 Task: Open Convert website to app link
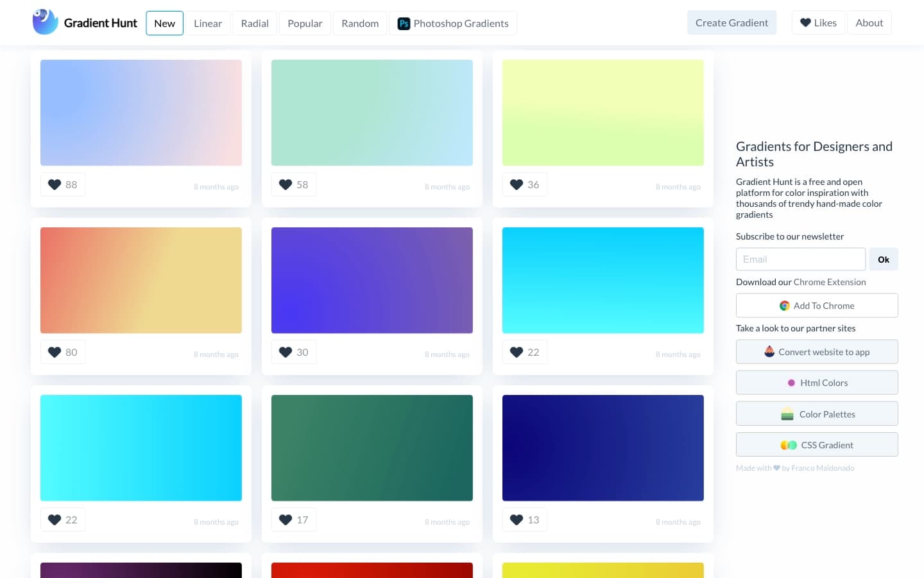[x=817, y=352]
